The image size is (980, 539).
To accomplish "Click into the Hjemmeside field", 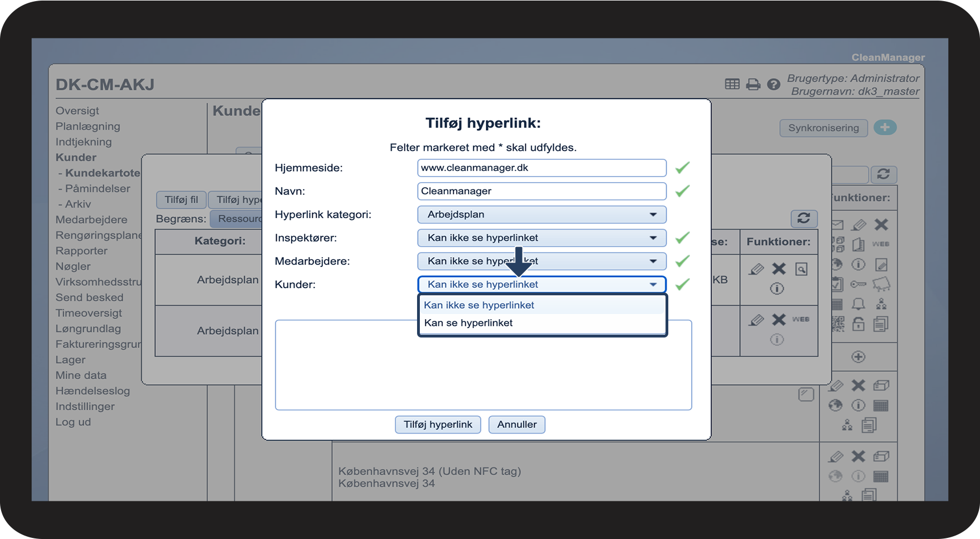I will tap(542, 168).
